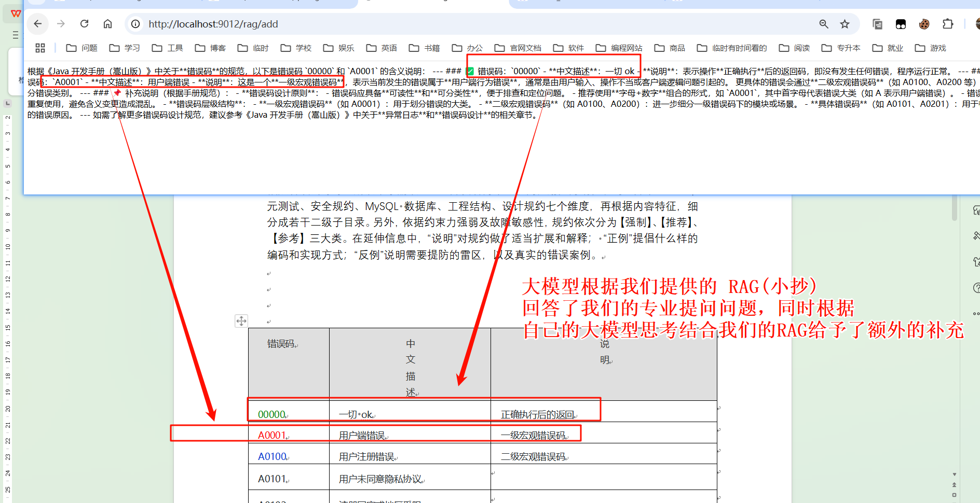Click the A0001 error code cell
The height and width of the screenshot is (503, 980).
pos(272,435)
